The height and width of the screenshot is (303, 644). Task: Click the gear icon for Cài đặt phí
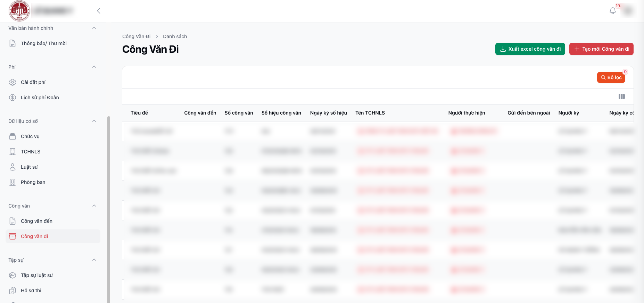pos(13,82)
